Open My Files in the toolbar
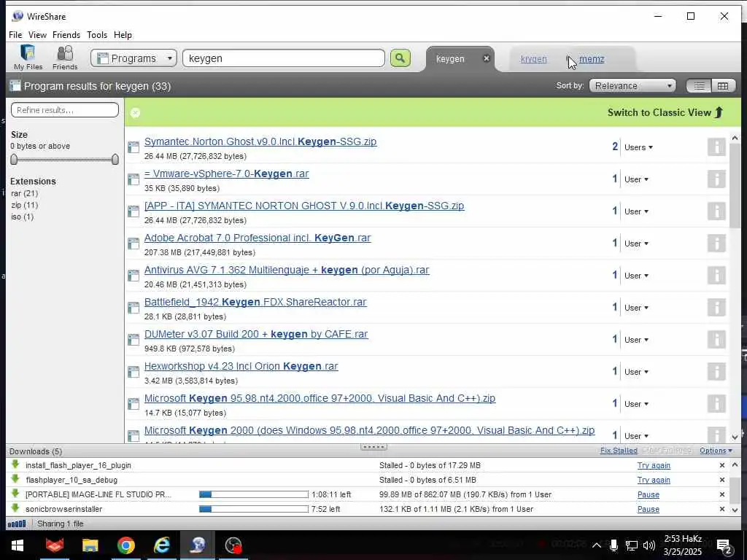747x560 pixels. (x=28, y=58)
